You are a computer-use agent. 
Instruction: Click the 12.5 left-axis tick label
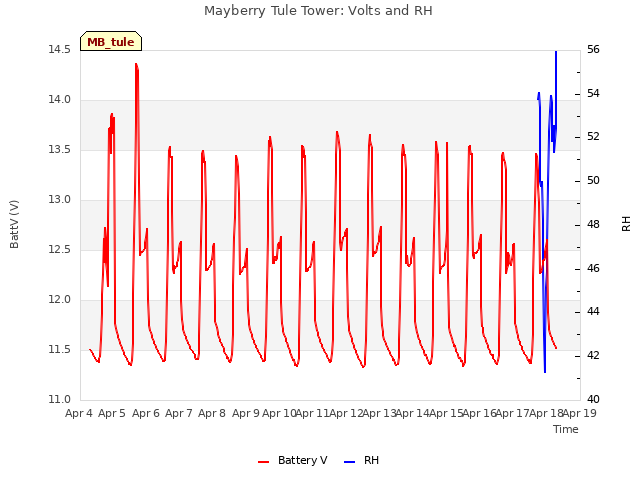(60, 249)
